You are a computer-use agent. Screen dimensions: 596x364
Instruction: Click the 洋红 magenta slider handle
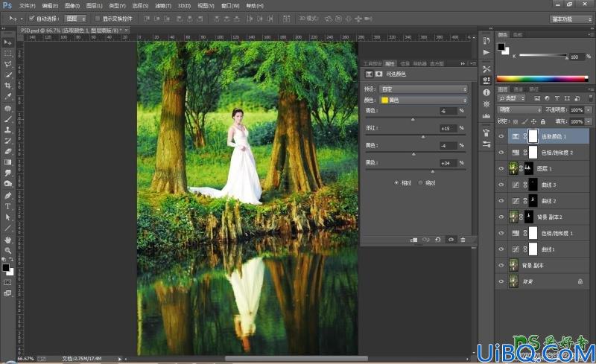click(423, 137)
